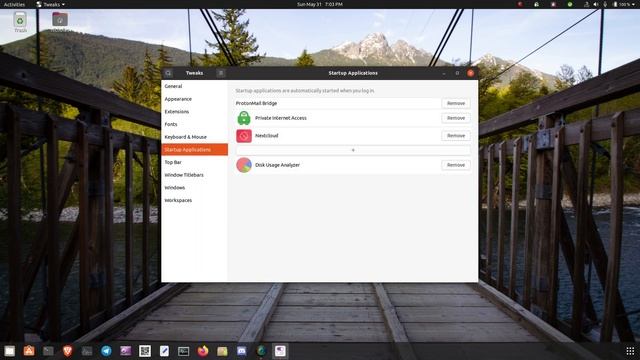
Task: Open the dark green globe icon in dock
Action: tap(261, 351)
